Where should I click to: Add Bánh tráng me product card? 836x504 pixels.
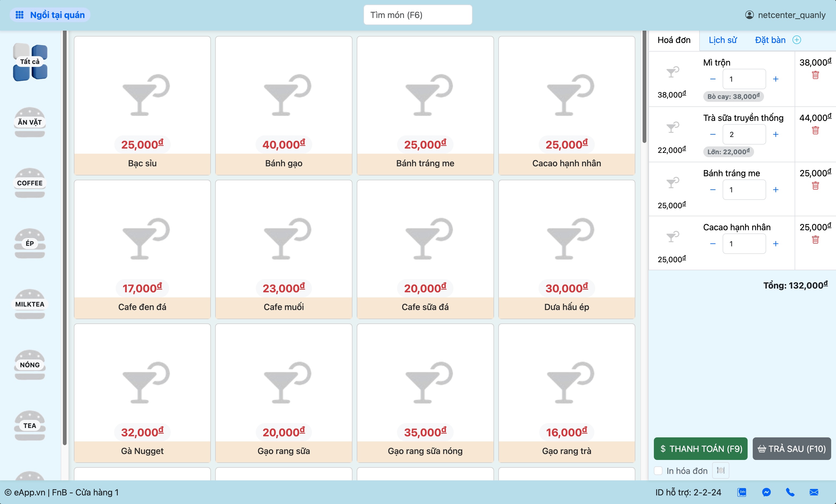pyautogui.click(x=425, y=106)
